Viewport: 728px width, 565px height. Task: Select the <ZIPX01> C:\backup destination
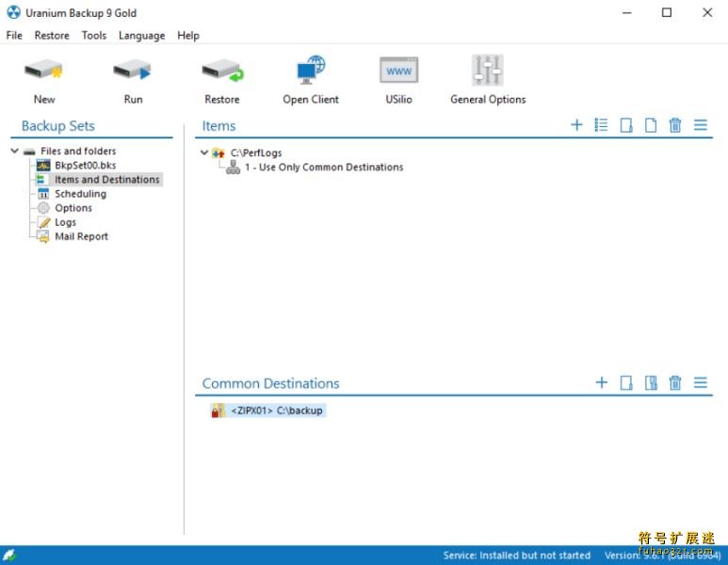tap(277, 411)
